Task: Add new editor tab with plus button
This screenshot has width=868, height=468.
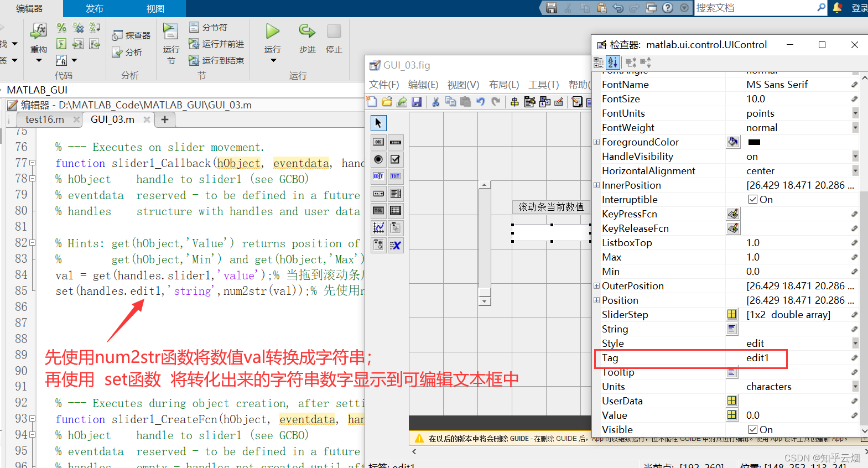Action: 165,119
